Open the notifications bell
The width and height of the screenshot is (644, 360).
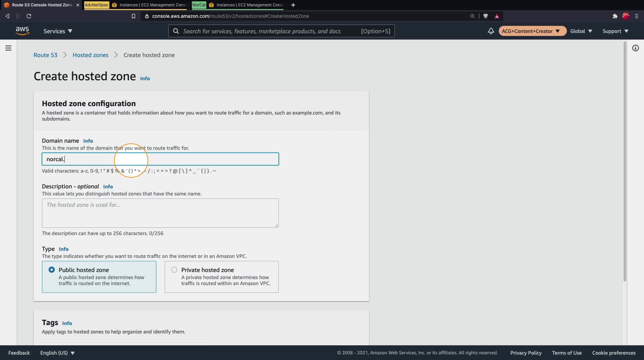pos(491,31)
